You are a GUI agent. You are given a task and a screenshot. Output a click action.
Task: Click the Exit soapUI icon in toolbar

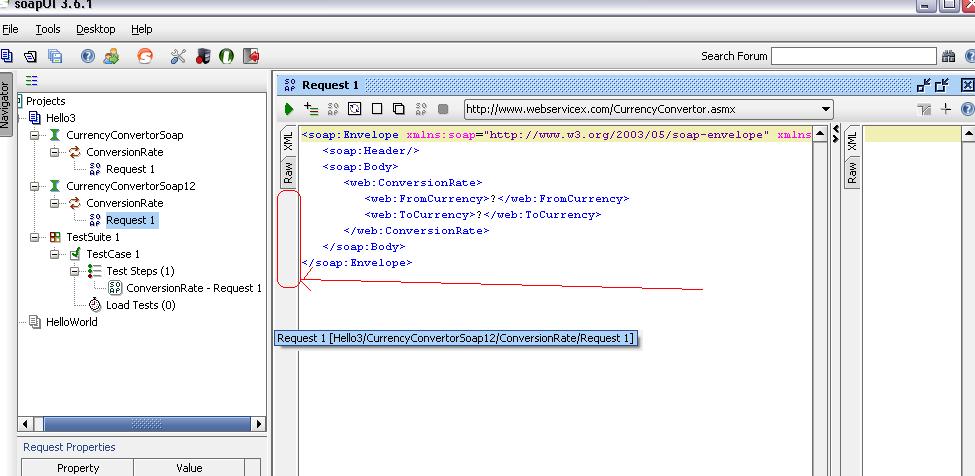click(x=251, y=56)
